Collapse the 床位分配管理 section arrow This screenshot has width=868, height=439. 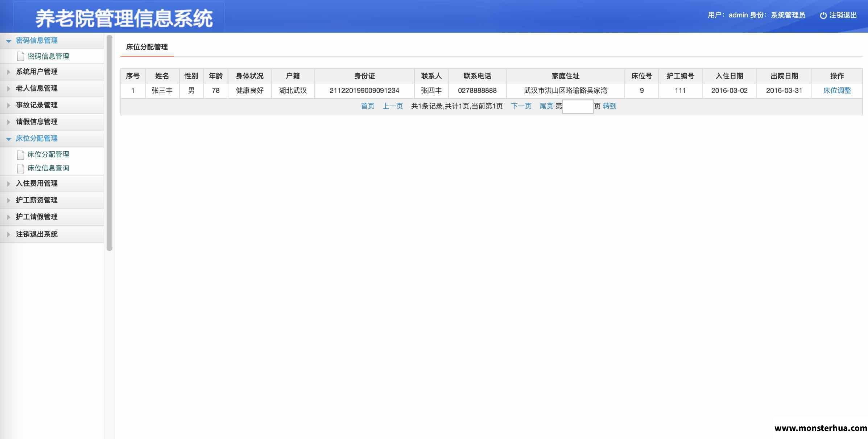point(9,139)
